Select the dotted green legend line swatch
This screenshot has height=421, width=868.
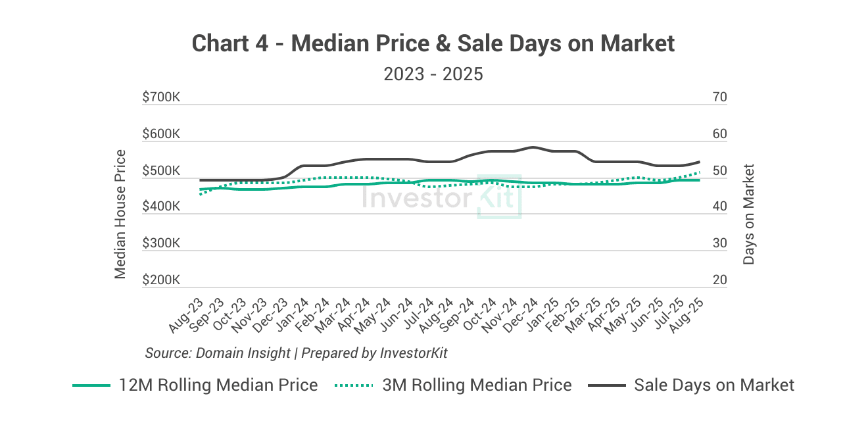tap(354, 385)
